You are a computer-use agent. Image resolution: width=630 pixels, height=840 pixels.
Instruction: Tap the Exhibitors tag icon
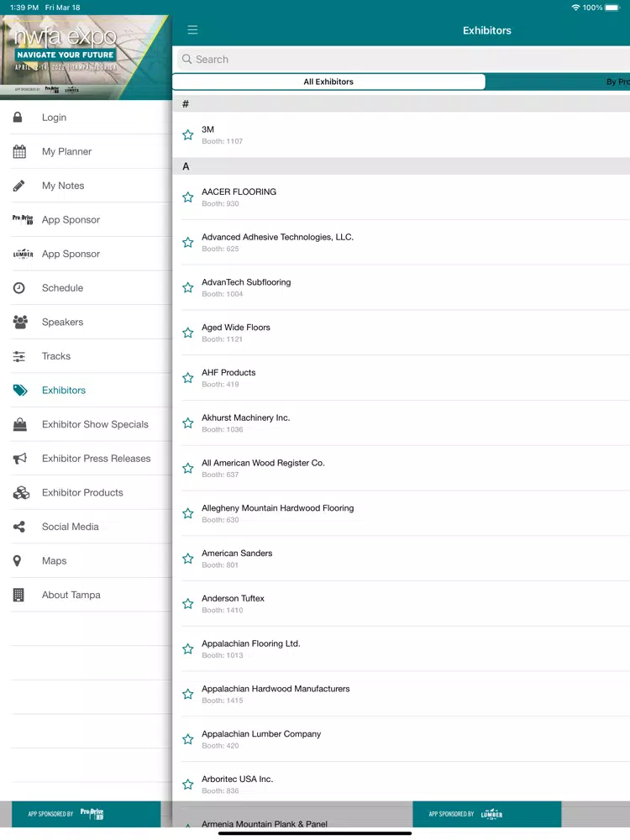[x=20, y=390]
